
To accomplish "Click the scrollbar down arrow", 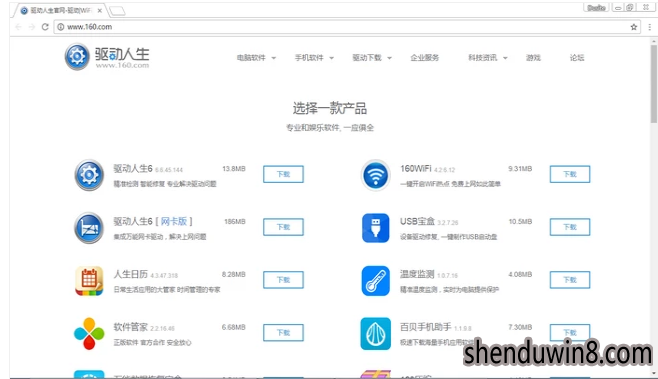I will coord(654,373).
